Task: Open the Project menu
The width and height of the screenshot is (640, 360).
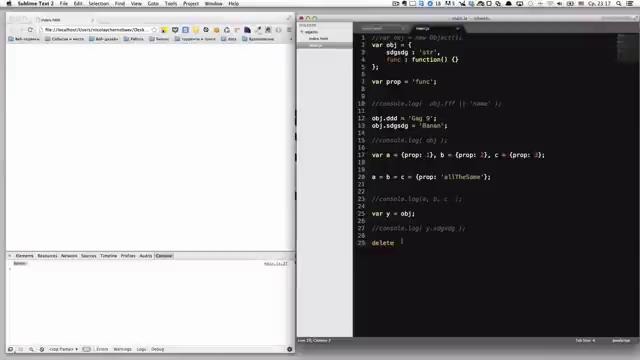Action: [191, 4]
